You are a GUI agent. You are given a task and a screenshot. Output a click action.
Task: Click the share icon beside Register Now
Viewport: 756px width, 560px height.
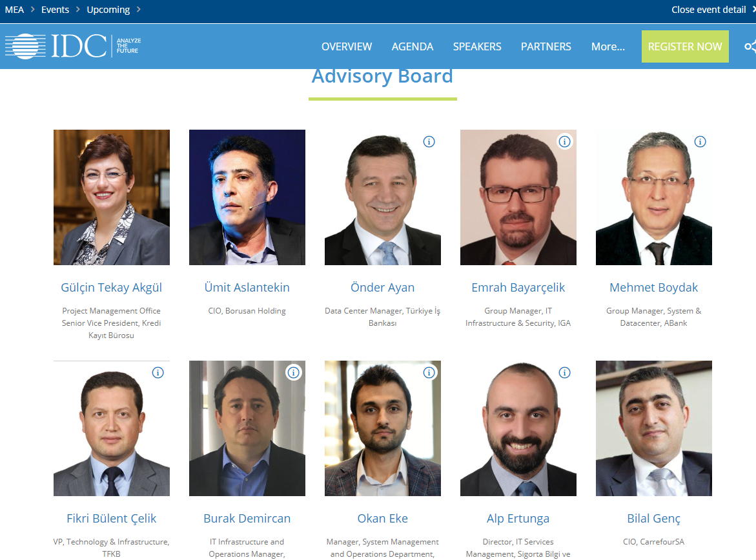pos(750,46)
